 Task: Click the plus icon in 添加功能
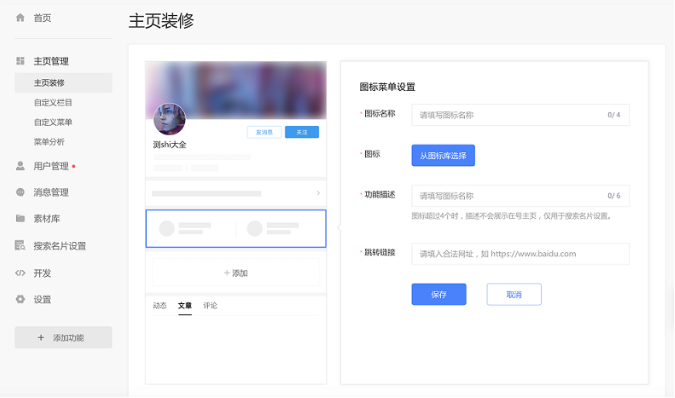tap(41, 337)
